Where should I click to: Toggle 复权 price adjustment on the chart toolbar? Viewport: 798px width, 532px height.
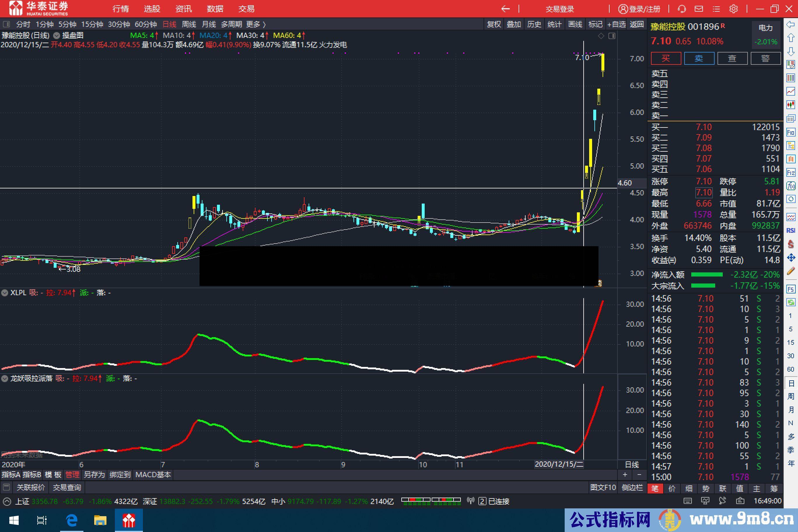coord(494,24)
